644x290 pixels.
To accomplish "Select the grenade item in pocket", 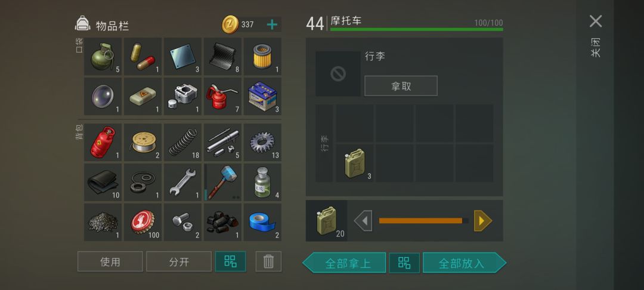I will click(x=103, y=57).
